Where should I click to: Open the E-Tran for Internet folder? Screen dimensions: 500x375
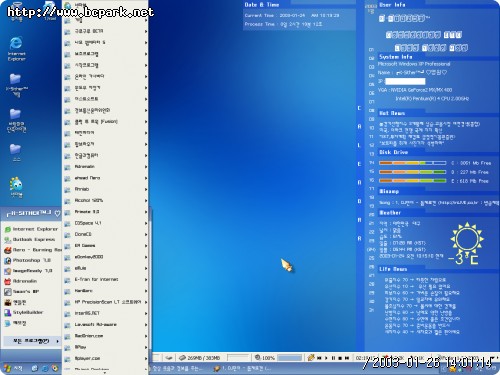pyautogui.click(x=105, y=279)
